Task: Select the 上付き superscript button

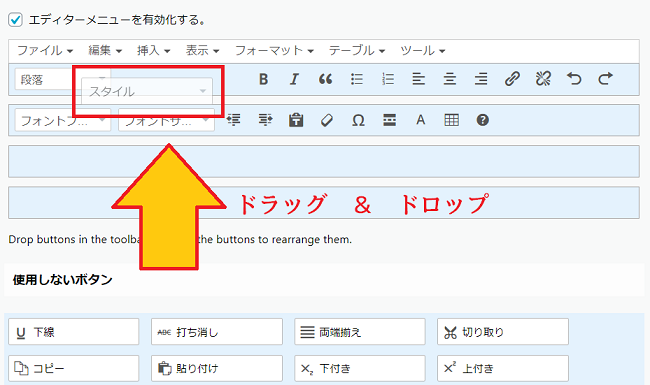Action: pos(503,368)
